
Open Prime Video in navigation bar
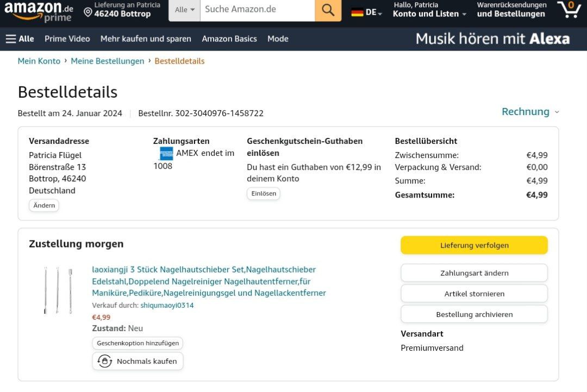(67, 39)
